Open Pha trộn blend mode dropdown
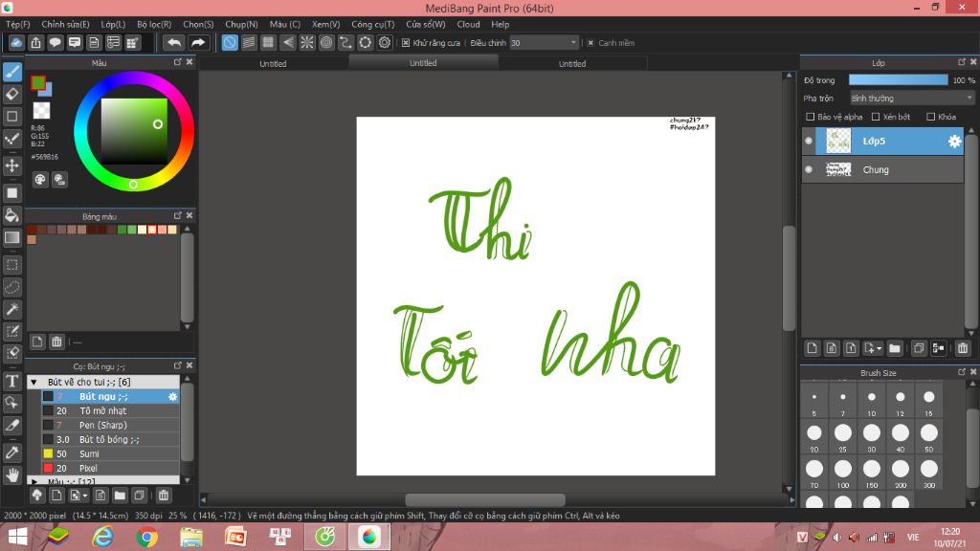Viewport: 980px width, 551px height. 912,99
